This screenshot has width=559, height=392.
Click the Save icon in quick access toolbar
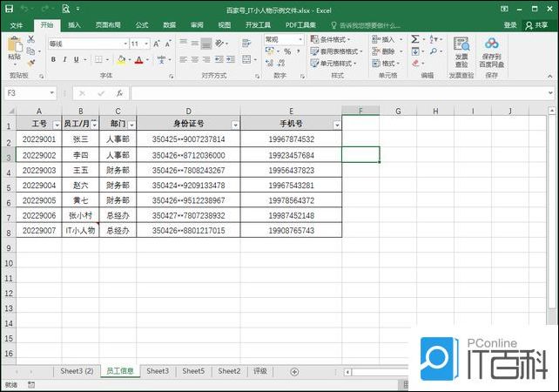(x=9, y=10)
